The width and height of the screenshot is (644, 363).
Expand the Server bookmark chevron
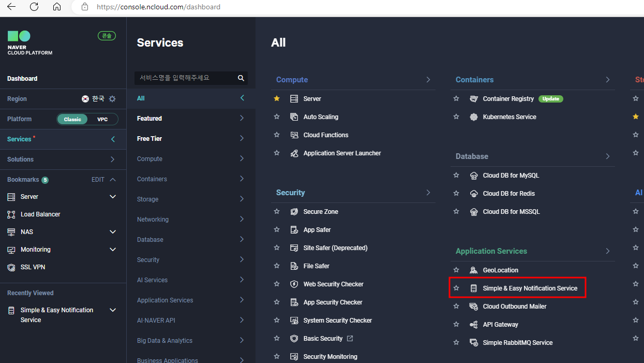pyautogui.click(x=113, y=197)
